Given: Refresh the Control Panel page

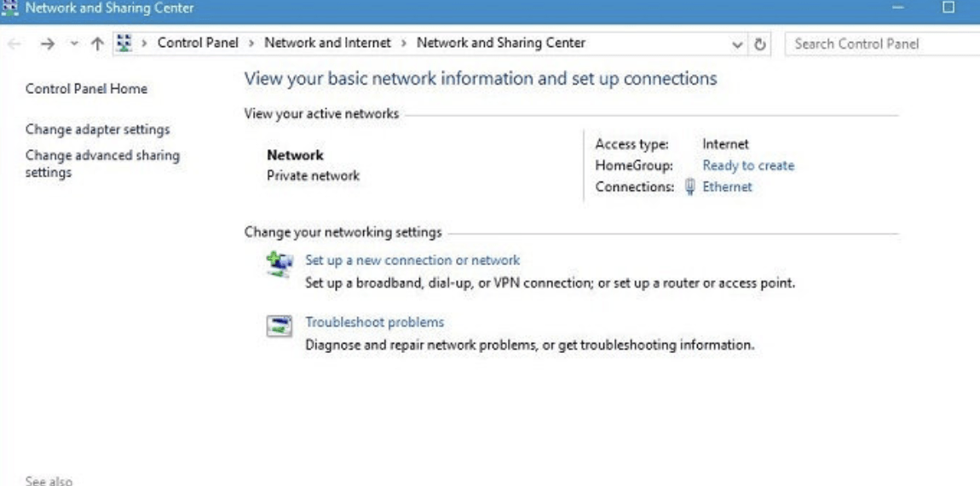Looking at the screenshot, I should click(760, 44).
